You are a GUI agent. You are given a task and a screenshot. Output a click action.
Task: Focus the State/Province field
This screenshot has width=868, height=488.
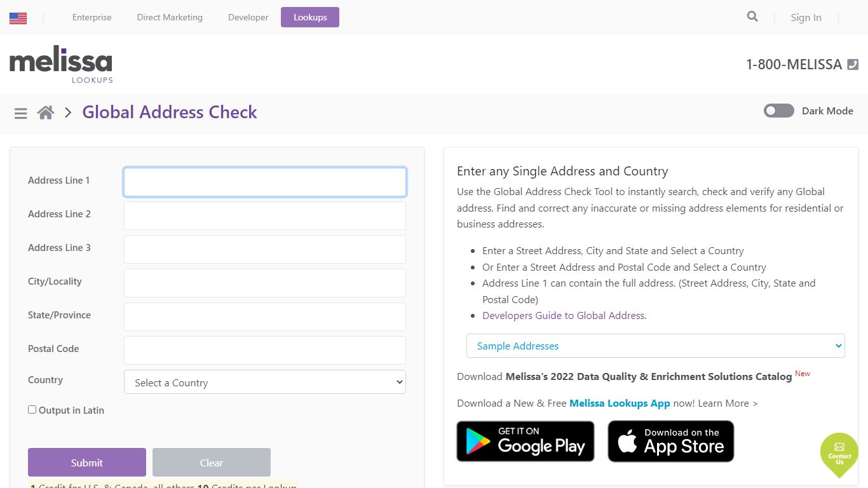(x=265, y=316)
